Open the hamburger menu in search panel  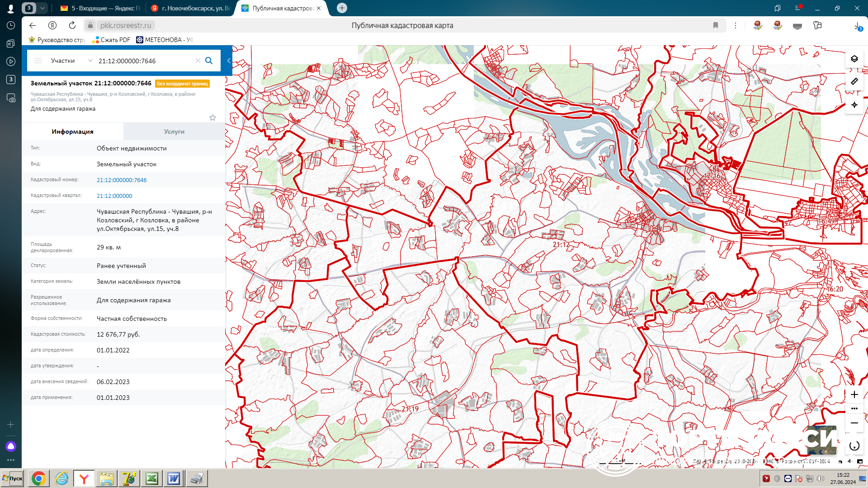(x=38, y=61)
